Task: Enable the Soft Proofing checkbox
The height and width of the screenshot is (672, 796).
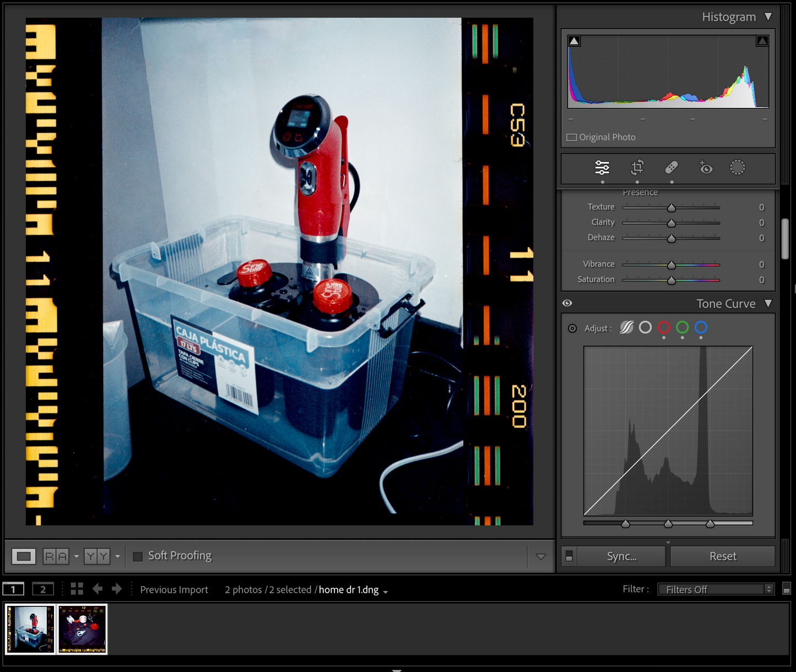Action: point(138,556)
